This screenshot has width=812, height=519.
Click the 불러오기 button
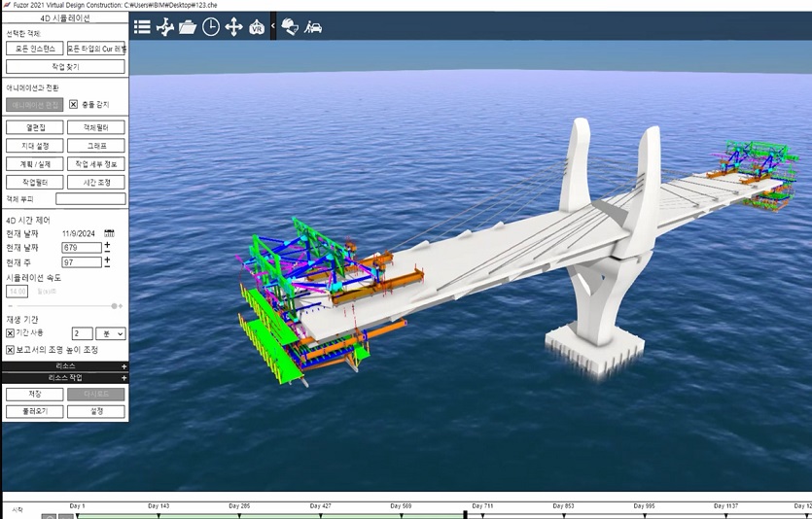pyautogui.click(x=34, y=411)
